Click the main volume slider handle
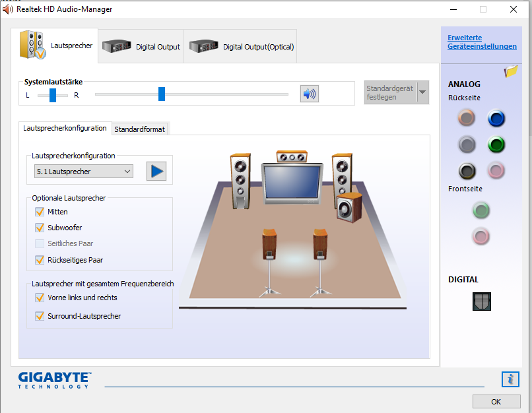Image resolution: width=532 pixels, height=413 pixels. pyautogui.click(x=162, y=94)
